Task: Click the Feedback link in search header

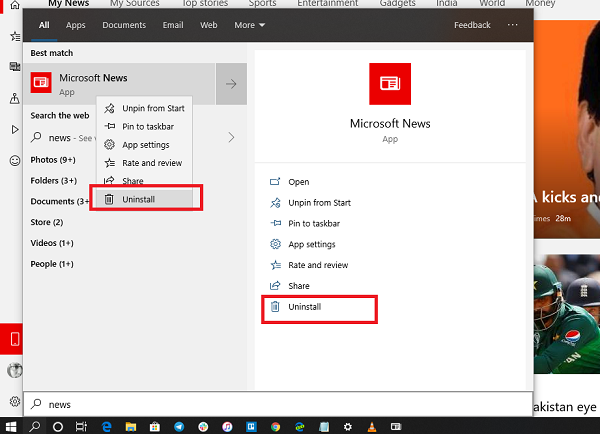Action: (472, 25)
